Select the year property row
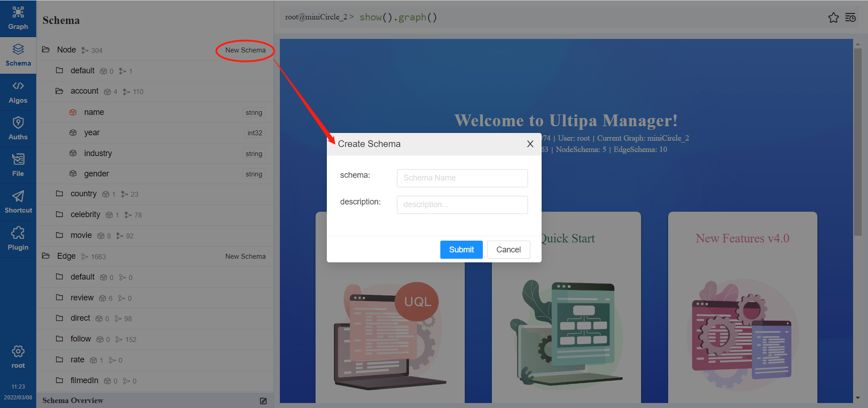The width and height of the screenshot is (868, 408). [x=155, y=133]
